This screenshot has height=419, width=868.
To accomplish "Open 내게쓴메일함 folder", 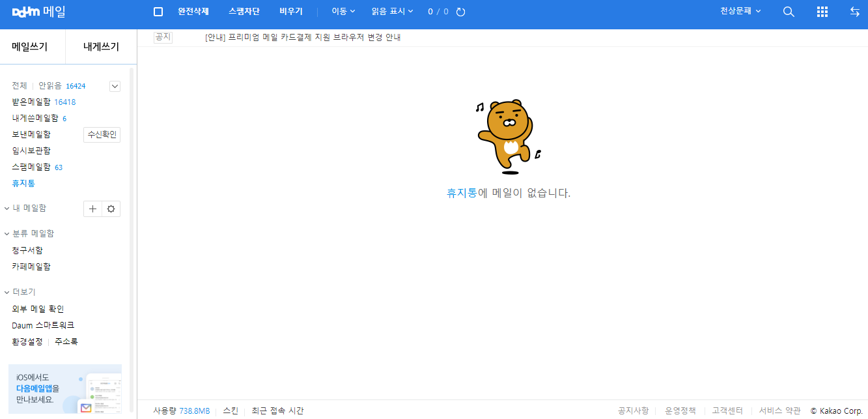I will click(x=35, y=119).
